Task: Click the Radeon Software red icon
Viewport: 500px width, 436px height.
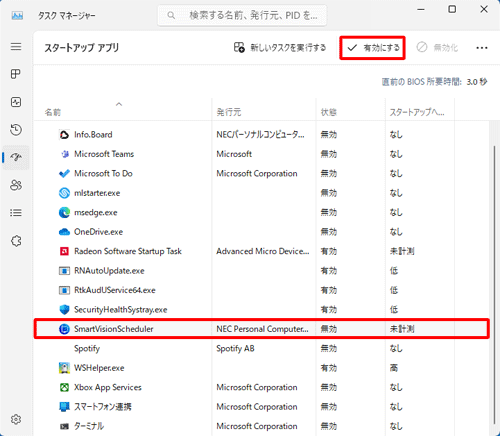Action: coord(64,251)
